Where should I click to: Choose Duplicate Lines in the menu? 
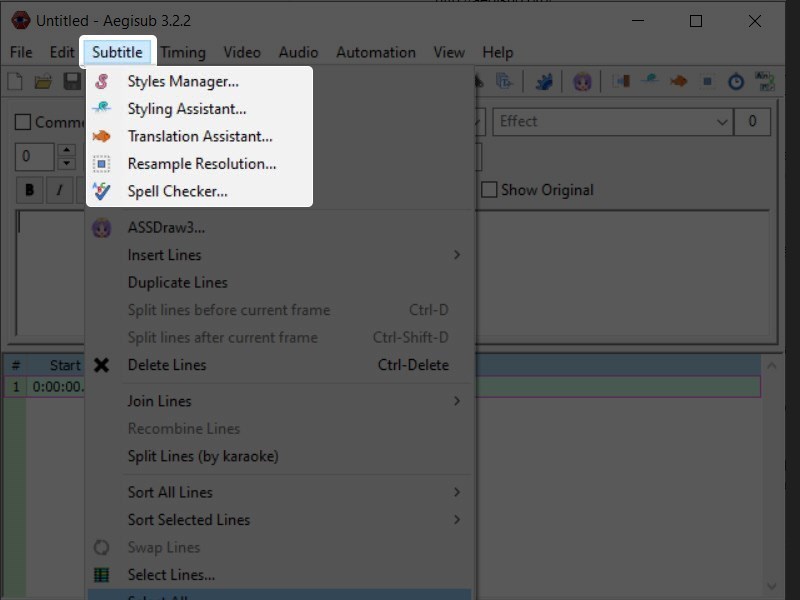tap(178, 282)
